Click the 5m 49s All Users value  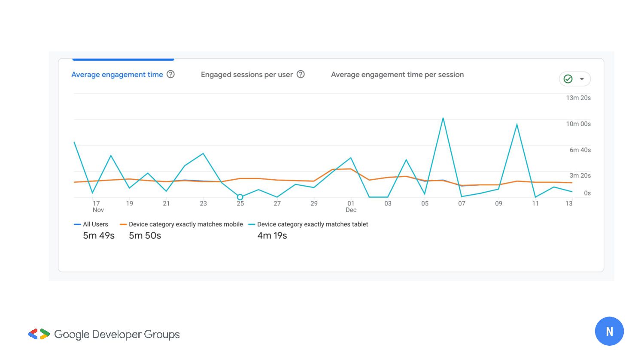(99, 235)
